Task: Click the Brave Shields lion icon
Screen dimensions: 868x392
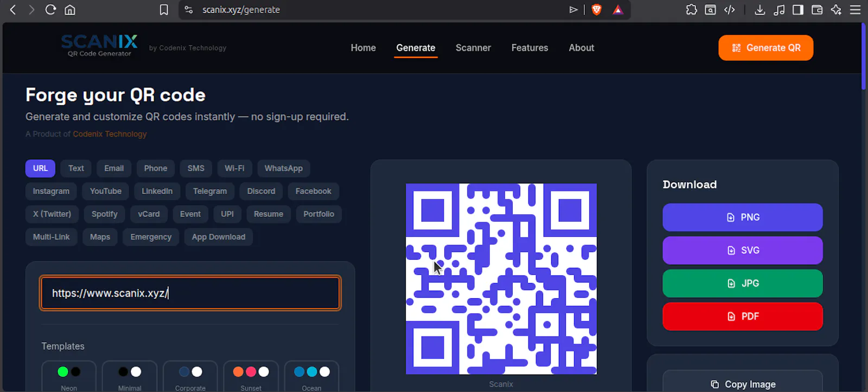Action: click(597, 10)
